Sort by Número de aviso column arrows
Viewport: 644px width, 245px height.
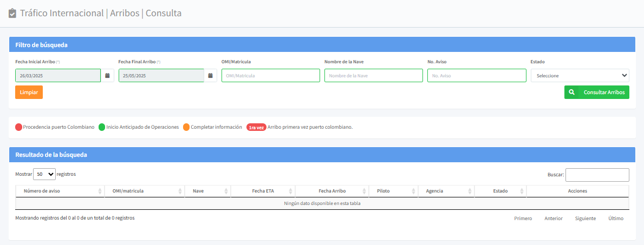pos(100,191)
